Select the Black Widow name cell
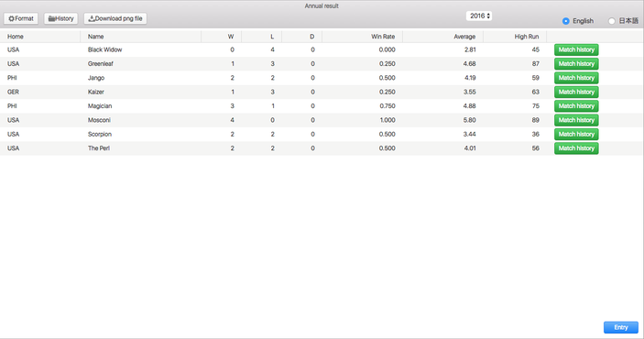644x339 pixels. click(104, 49)
